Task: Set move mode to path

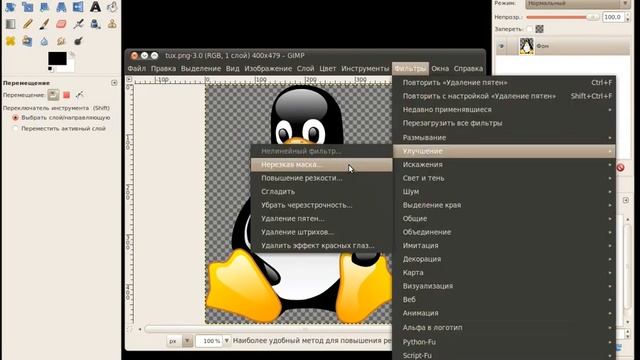Action: tap(80, 95)
